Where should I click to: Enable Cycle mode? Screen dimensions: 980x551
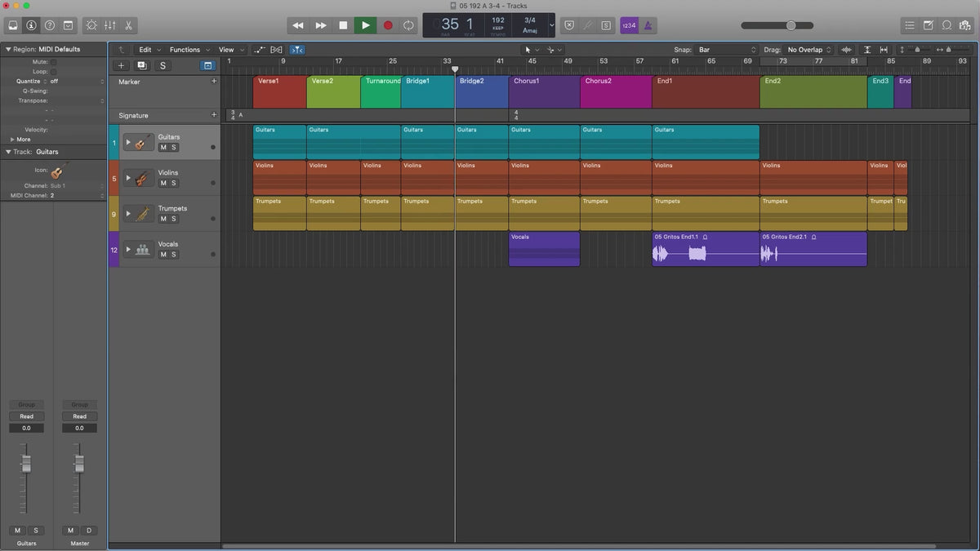[408, 25]
